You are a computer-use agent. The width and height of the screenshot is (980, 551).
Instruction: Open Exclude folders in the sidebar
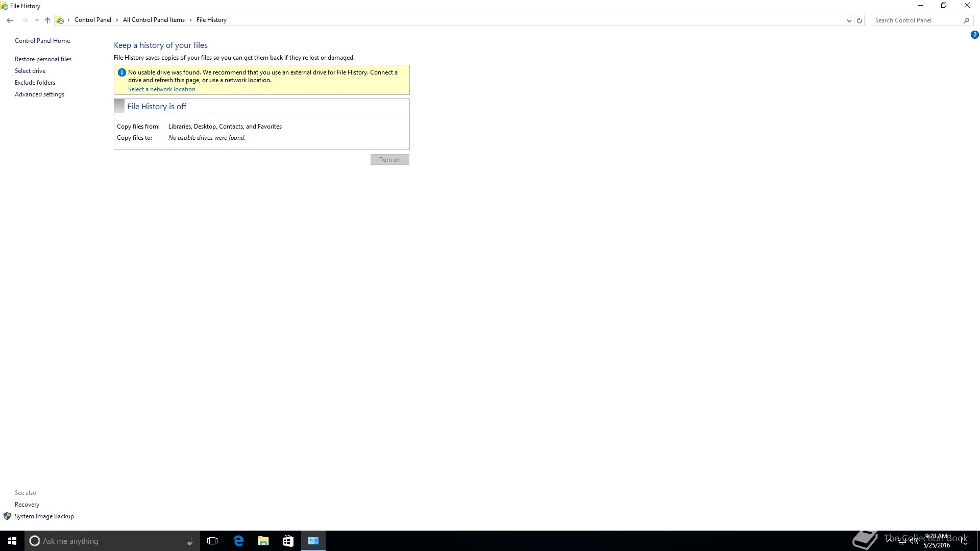35,83
